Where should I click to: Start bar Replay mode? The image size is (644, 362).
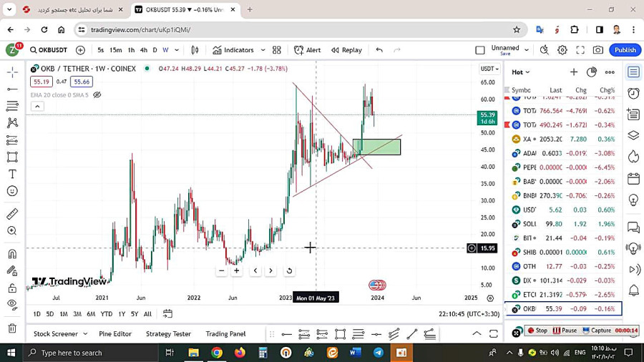click(346, 50)
